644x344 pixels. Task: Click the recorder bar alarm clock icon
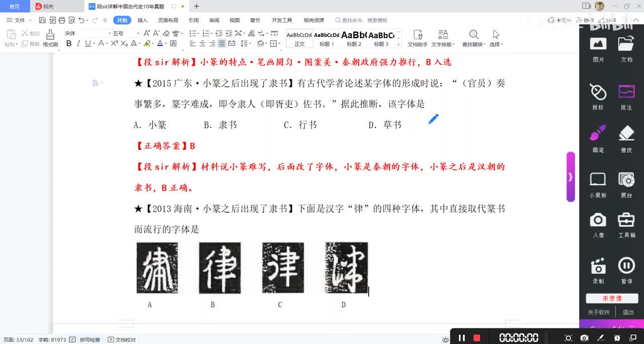point(617,338)
